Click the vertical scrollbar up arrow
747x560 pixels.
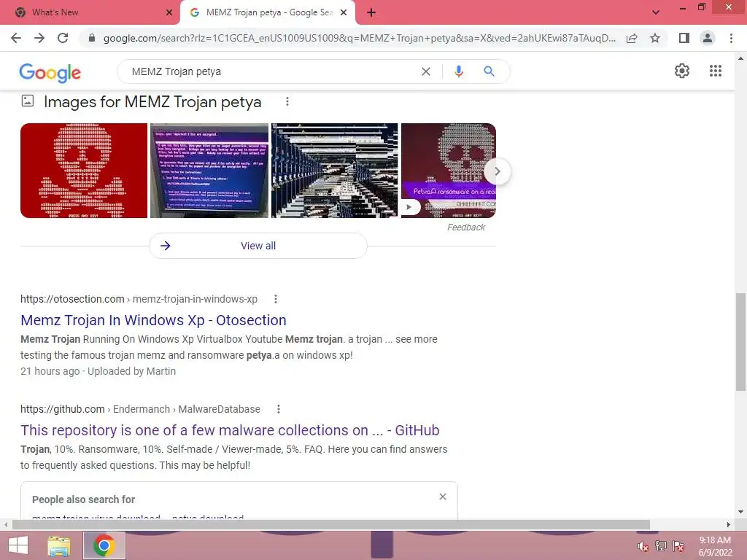click(740, 58)
